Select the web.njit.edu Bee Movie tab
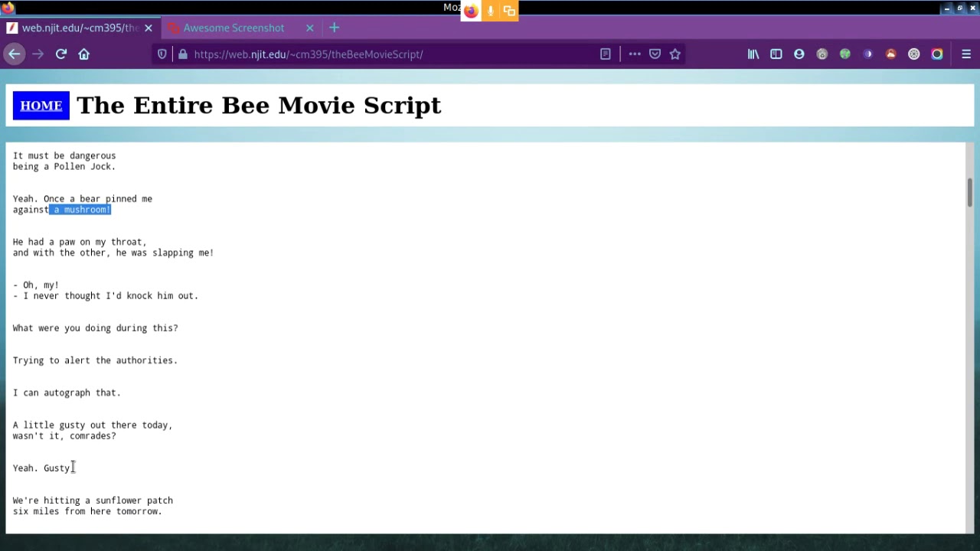This screenshot has height=551, width=980. (x=80, y=28)
